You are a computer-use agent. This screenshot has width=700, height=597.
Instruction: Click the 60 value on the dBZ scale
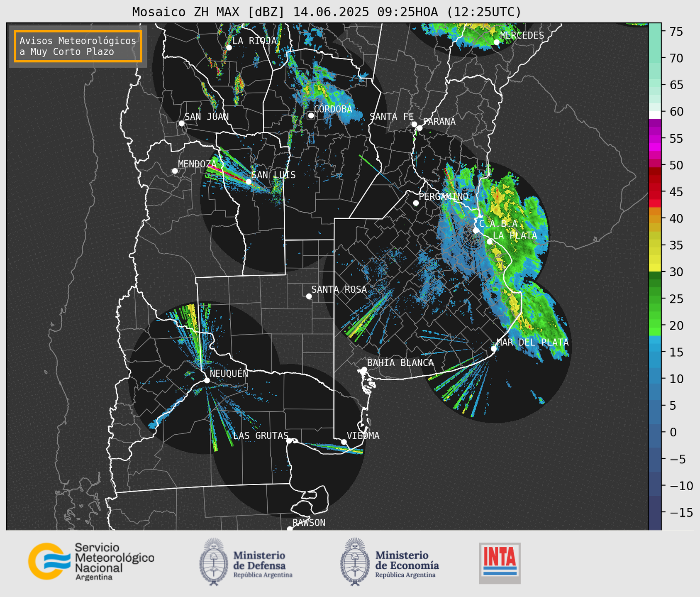(x=676, y=112)
